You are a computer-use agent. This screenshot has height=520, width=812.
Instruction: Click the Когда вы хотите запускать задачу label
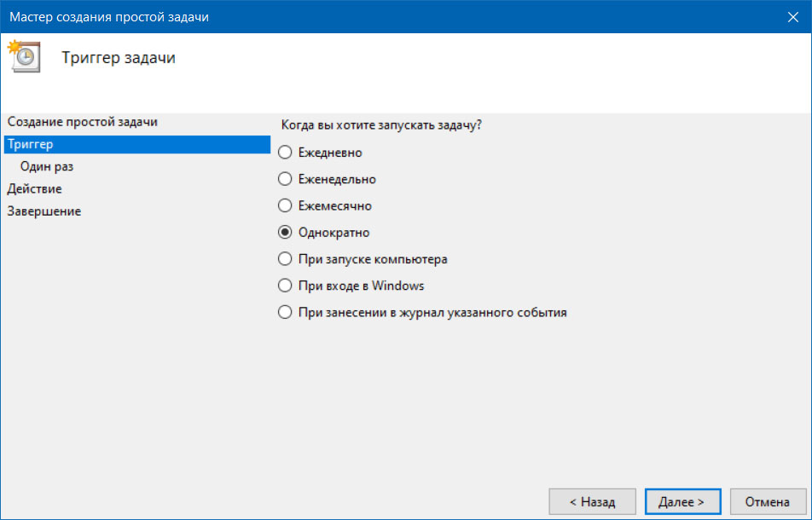[x=381, y=125]
